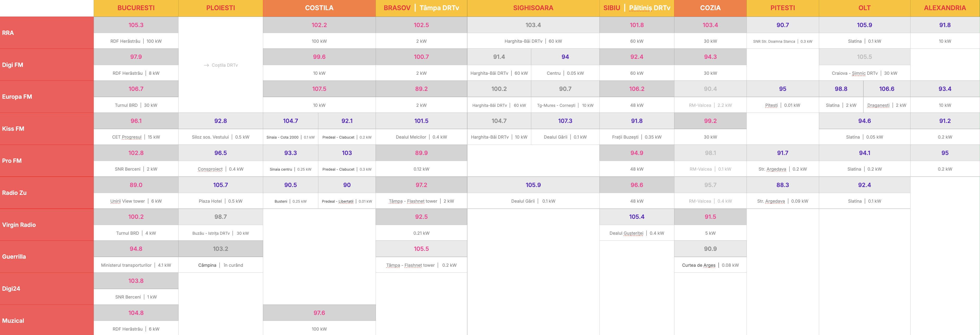
Task: Click the Virgin Radio row label
Action: click(19, 225)
